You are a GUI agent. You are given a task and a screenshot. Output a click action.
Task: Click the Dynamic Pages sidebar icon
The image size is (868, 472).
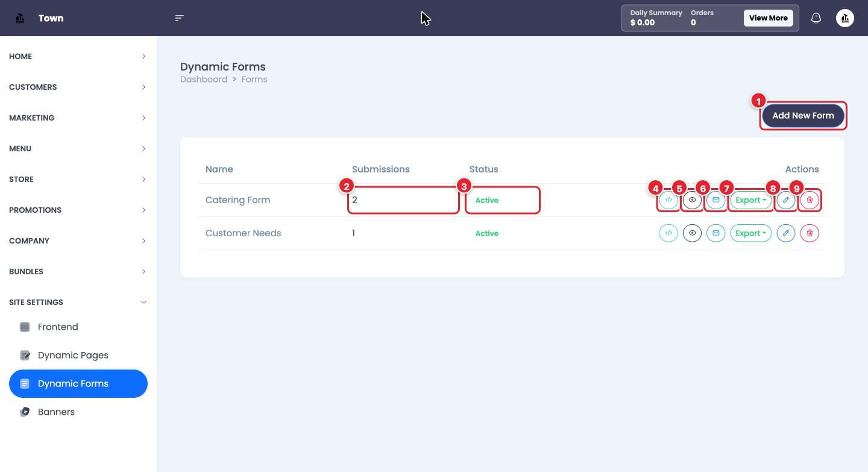[x=25, y=355]
